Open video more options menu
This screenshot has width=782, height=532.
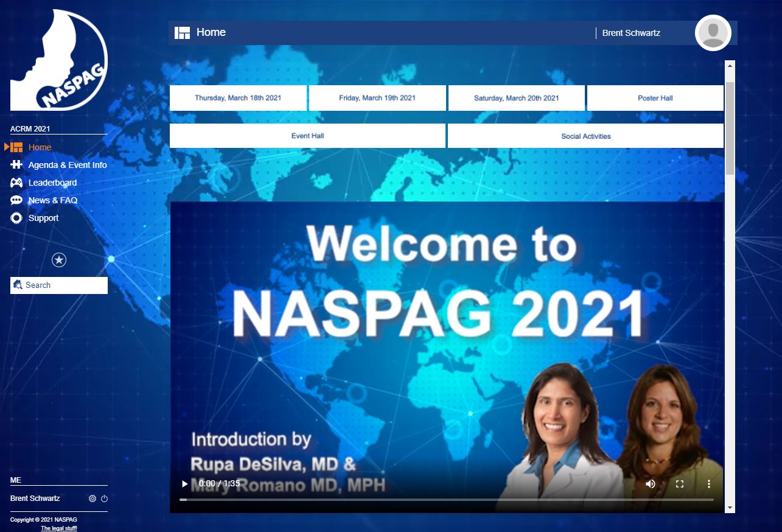tap(709, 484)
